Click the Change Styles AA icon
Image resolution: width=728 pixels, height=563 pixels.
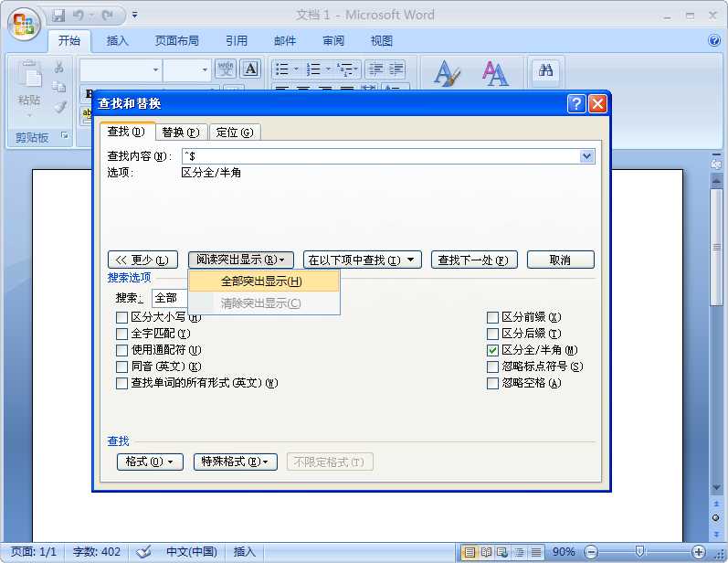[x=495, y=73]
